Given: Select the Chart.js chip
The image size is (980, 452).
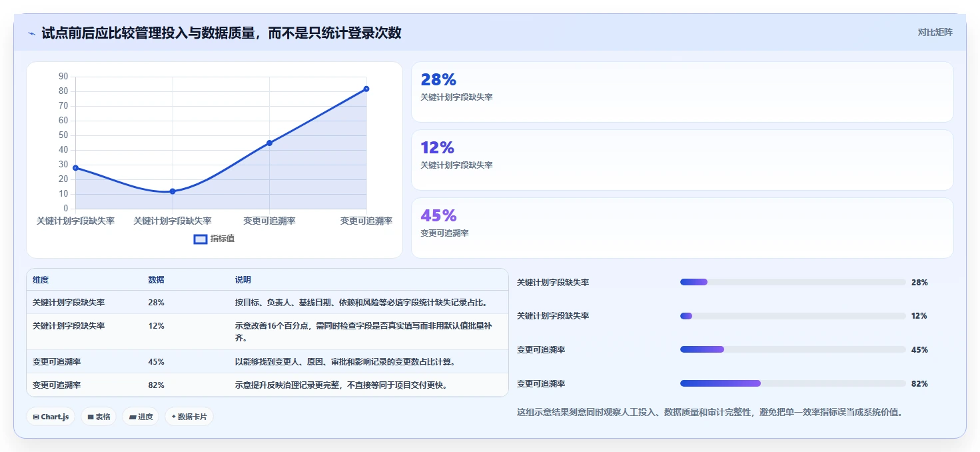Looking at the screenshot, I should click(51, 417).
